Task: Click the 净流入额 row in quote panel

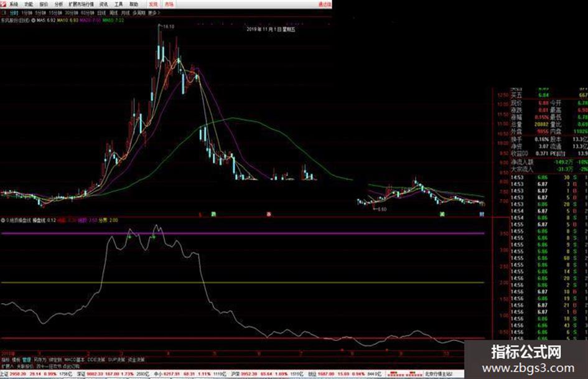Action: pos(549,162)
